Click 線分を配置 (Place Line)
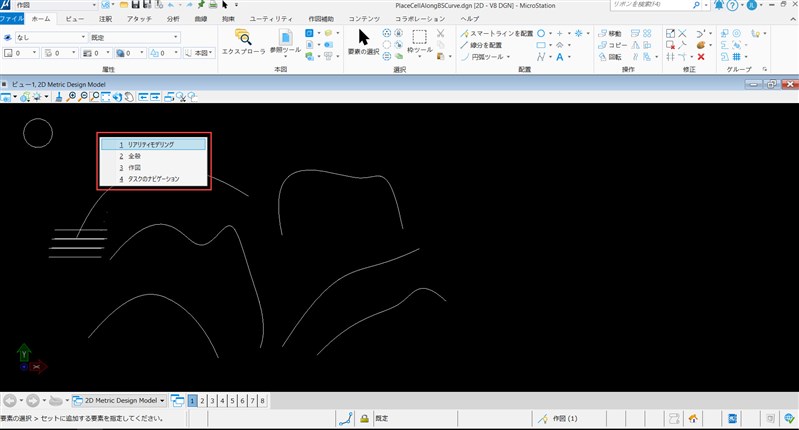Image resolution: width=799 pixels, height=430 pixels. (481, 45)
